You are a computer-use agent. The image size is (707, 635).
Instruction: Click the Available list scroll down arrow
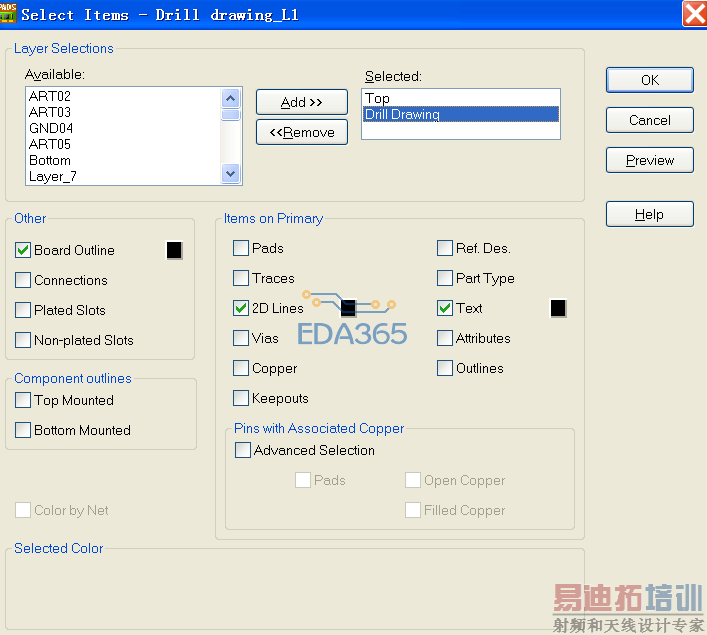(231, 174)
